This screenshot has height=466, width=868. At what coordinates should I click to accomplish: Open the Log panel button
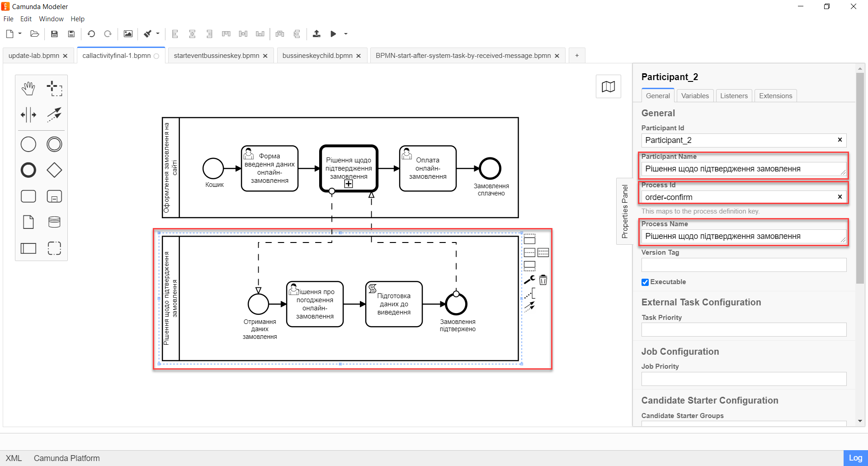click(x=855, y=458)
